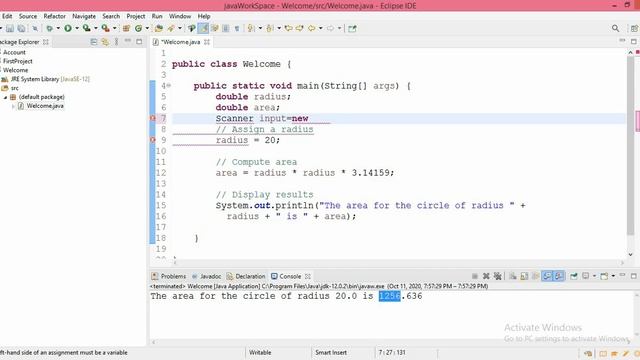Click the Last Edit Location icon

click(x=289, y=28)
